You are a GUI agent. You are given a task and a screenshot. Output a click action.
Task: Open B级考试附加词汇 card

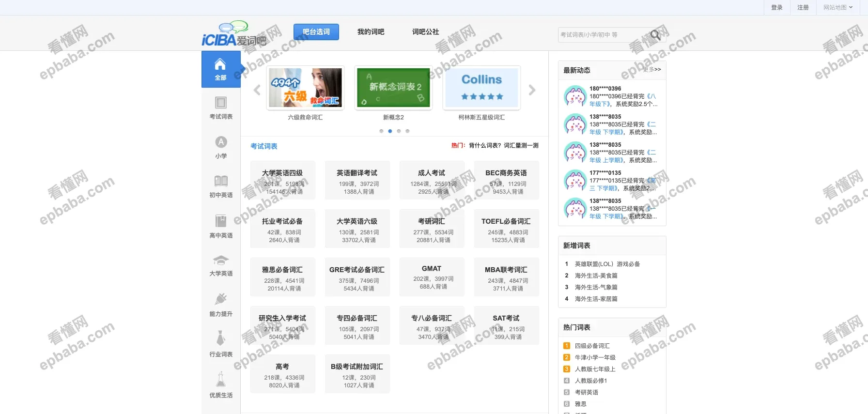tap(357, 374)
